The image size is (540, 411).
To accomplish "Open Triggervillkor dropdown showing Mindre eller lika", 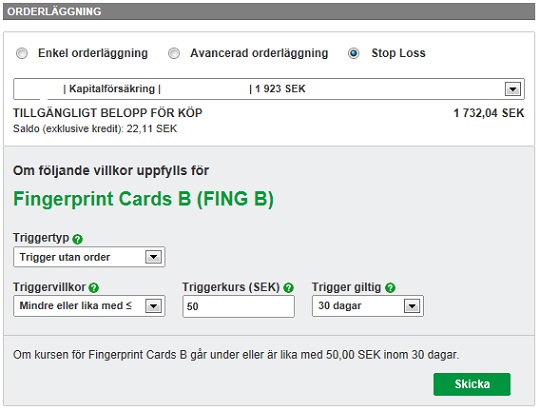I will pyautogui.click(x=89, y=306).
